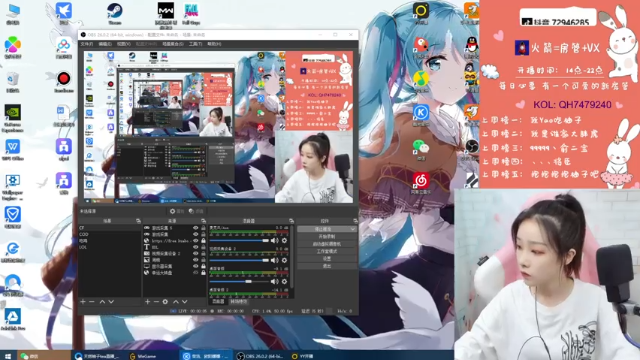Viewport: 640px width, 360px height.
Task: Open source properties gear below Sources list
Action: pos(165,302)
